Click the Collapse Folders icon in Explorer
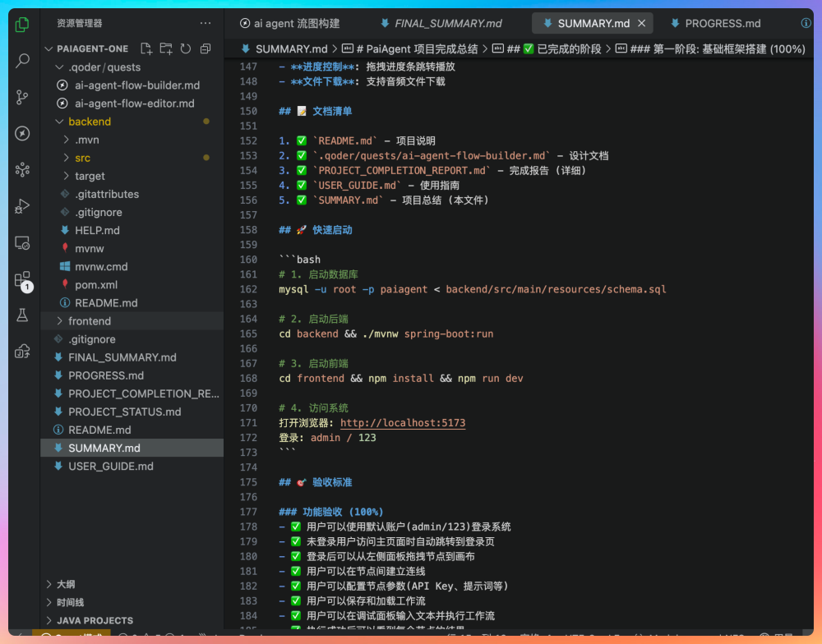822x644 pixels. tap(205, 48)
